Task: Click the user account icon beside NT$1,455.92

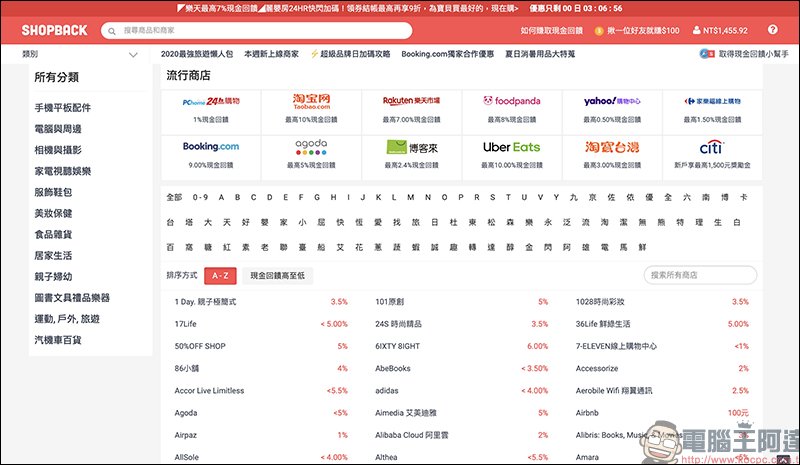Action: point(696,30)
